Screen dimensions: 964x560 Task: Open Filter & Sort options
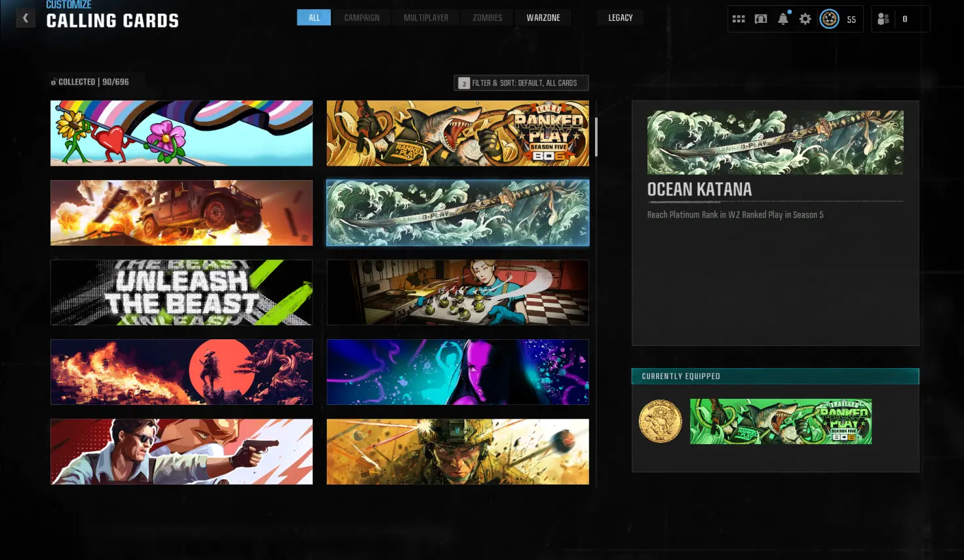click(x=521, y=83)
